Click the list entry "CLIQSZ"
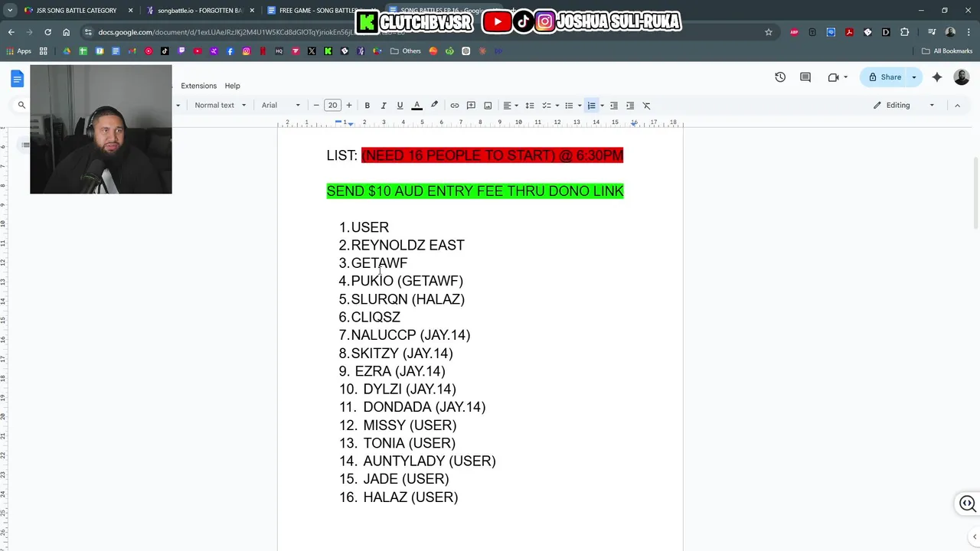980x551 pixels. 375,317
